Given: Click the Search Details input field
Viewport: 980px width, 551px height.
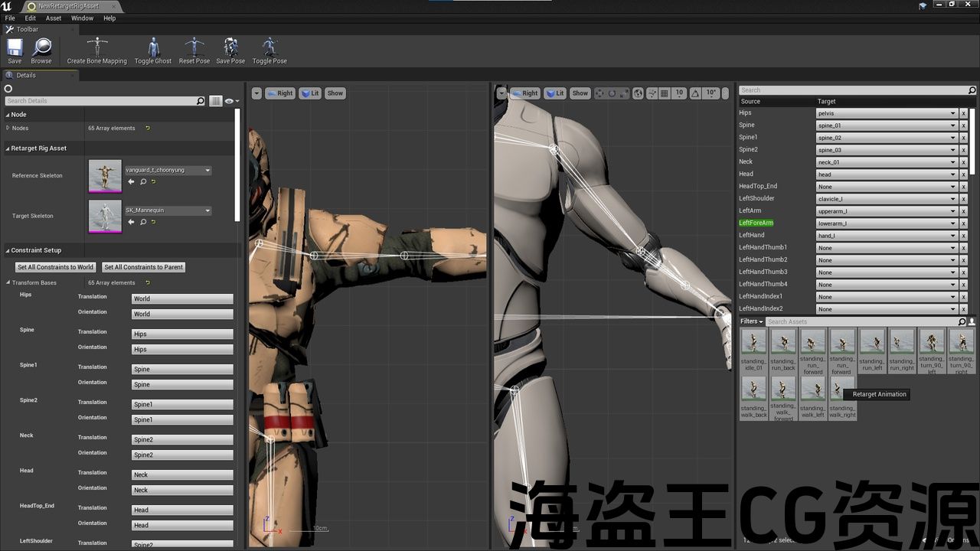Looking at the screenshot, I should pyautogui.click(x=100, y=101).
